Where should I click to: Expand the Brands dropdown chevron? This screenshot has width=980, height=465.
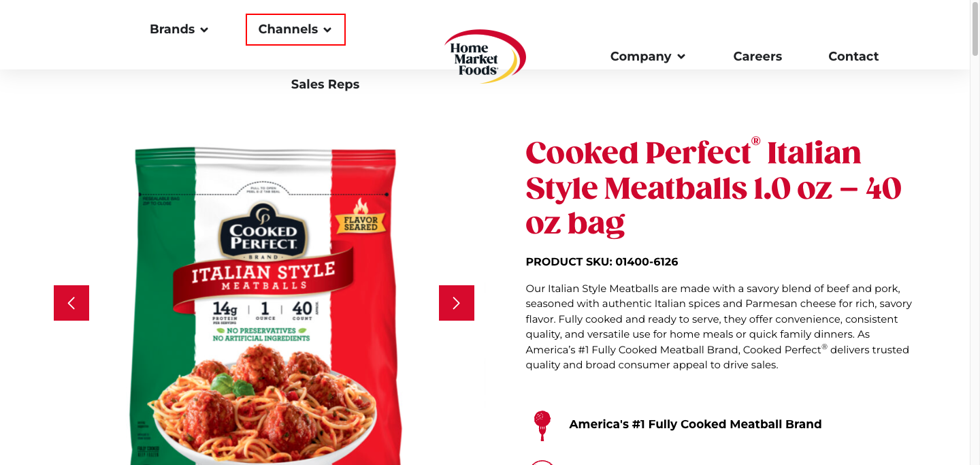point(204,30)
